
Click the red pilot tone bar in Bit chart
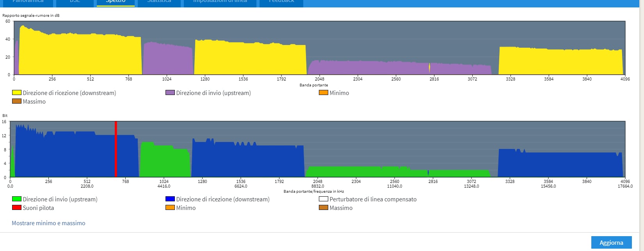pyautogui.click(x=116, y=149)
